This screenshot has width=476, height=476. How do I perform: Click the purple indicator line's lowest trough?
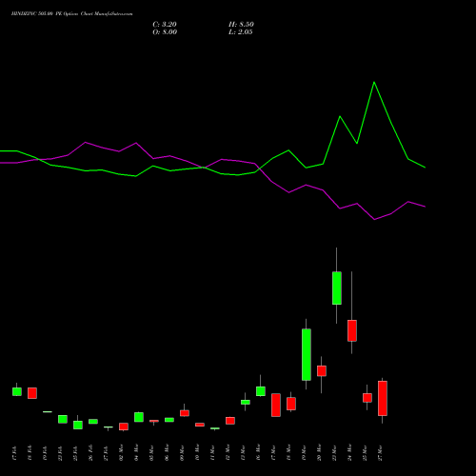374,219
